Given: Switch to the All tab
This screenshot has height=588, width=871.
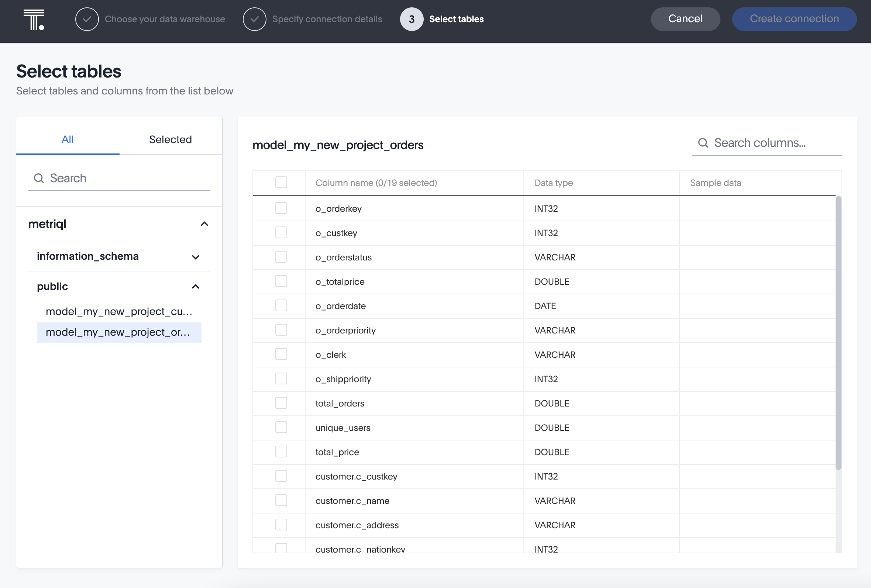Looking at the screenshot, I should click(x=68, y=139).
